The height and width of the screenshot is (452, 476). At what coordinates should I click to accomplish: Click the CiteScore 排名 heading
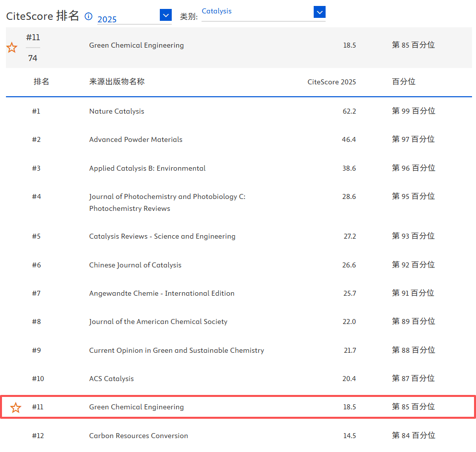click(x=43, y=16)
